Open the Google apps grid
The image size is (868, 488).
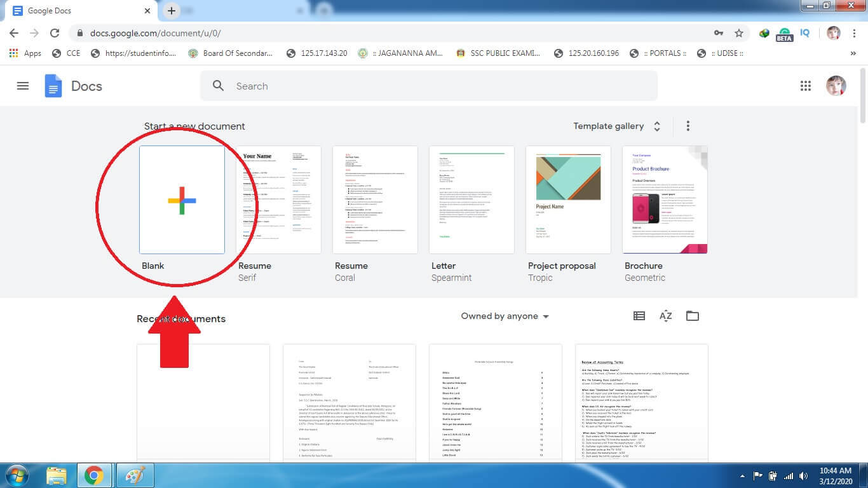(x=806, y=86)
